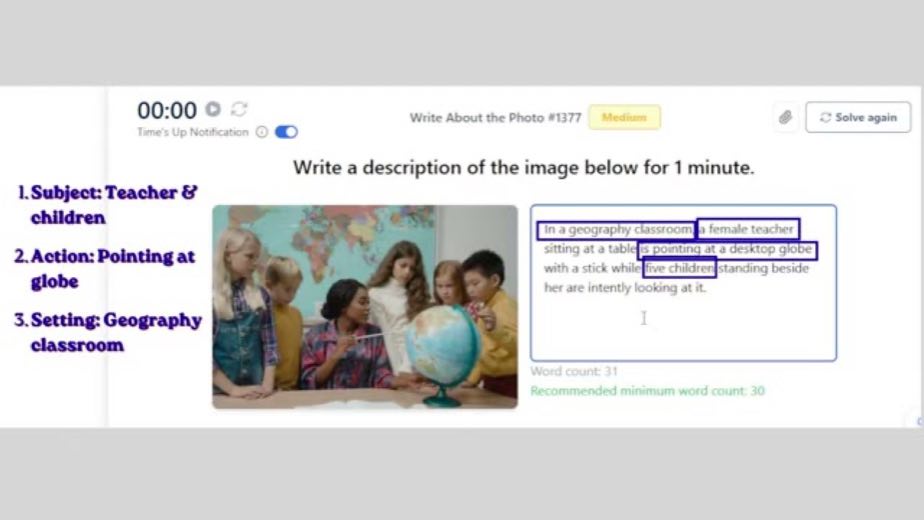Click inside the description text box
Viewport: 924px width, 520px height.
[x=683, y=283]
